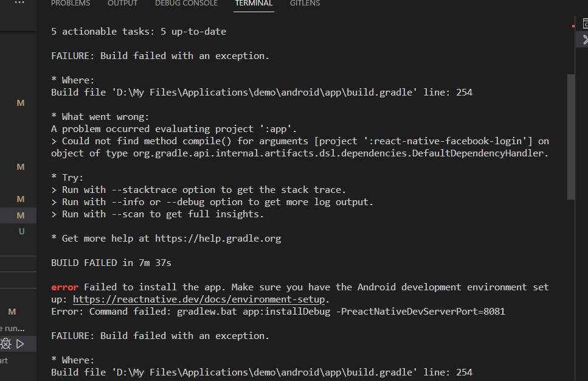
Task: Click the terminal scrollbar thumb
Action: click(571, 137)
